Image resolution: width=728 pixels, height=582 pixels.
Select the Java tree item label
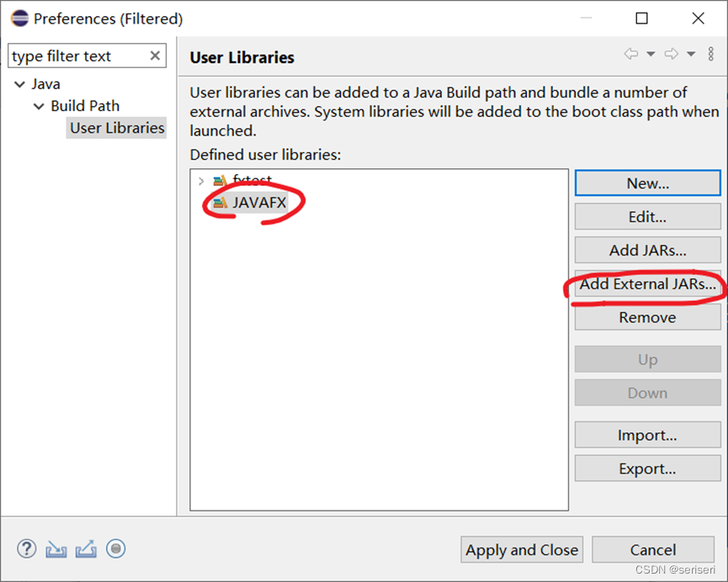(x=45, y=84)
